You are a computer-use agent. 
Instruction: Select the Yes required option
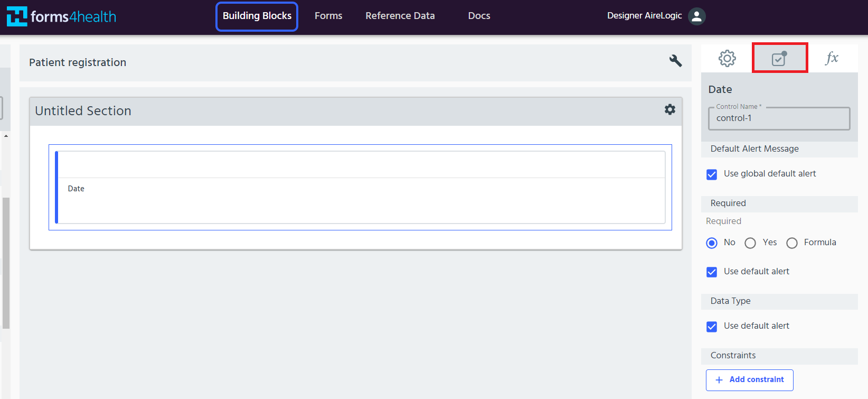tap(750, 243)
